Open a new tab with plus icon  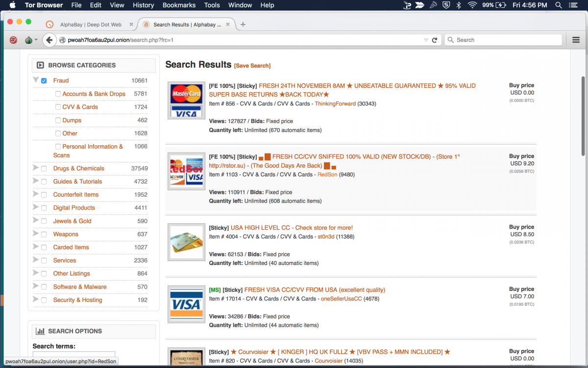tap(243, 25)
